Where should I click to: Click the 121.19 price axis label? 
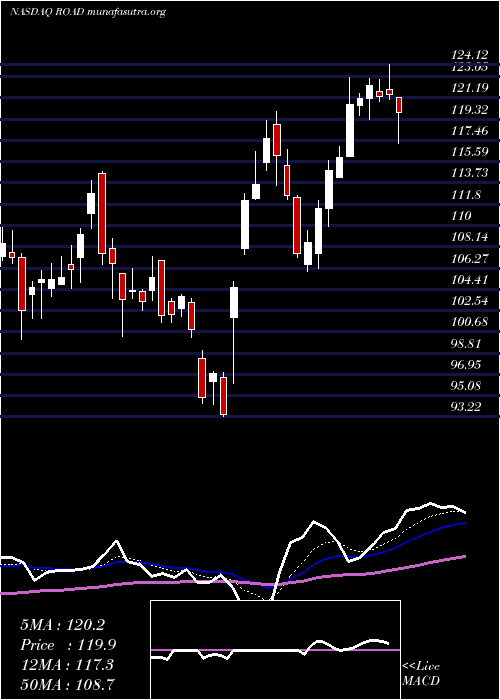tap(469, 88)
